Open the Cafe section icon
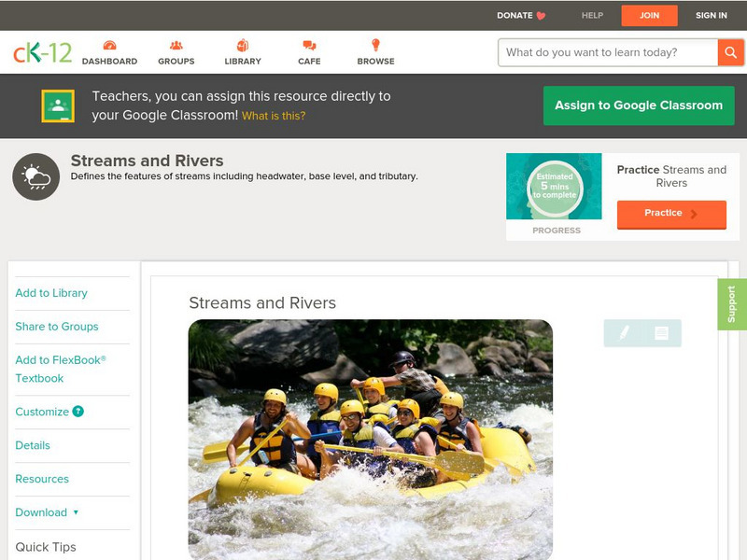This screenshot has height=560, width=747. [308, 43]
